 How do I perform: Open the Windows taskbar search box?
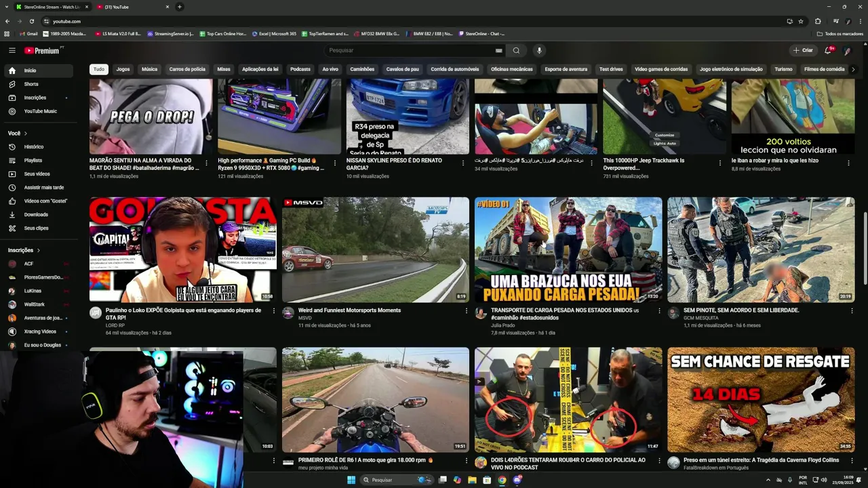pos(397,480)
